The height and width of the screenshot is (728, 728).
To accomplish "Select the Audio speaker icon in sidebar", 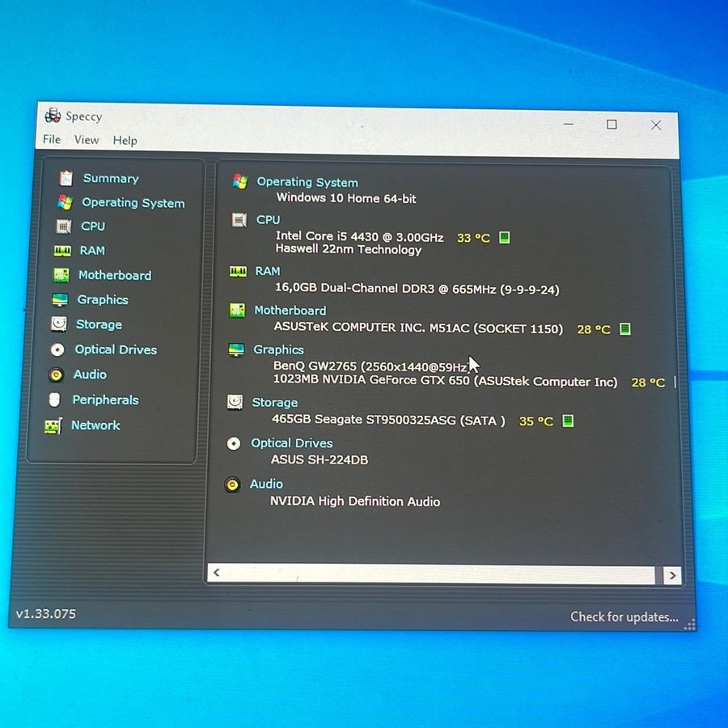I will 56,375.
